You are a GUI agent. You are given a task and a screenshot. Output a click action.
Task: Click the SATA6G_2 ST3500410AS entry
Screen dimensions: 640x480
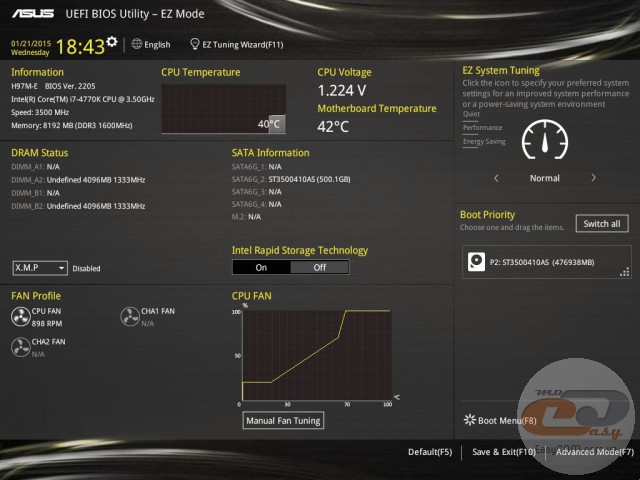pyautogui.click(x=291, y=179)
